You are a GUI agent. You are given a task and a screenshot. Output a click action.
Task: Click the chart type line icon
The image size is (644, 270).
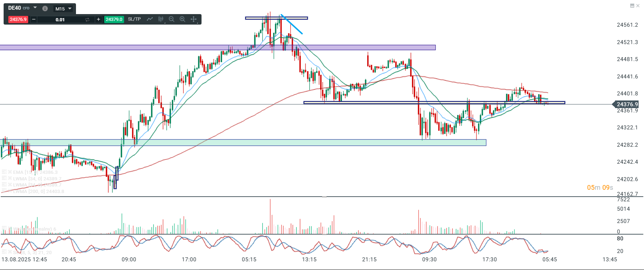pyautogui.click(x=150, y=19)
